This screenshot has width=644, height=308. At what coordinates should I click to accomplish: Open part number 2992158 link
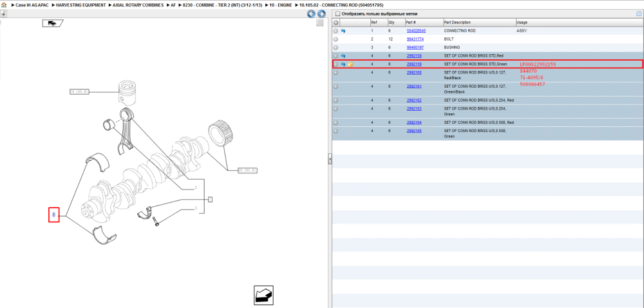(414, 56)
